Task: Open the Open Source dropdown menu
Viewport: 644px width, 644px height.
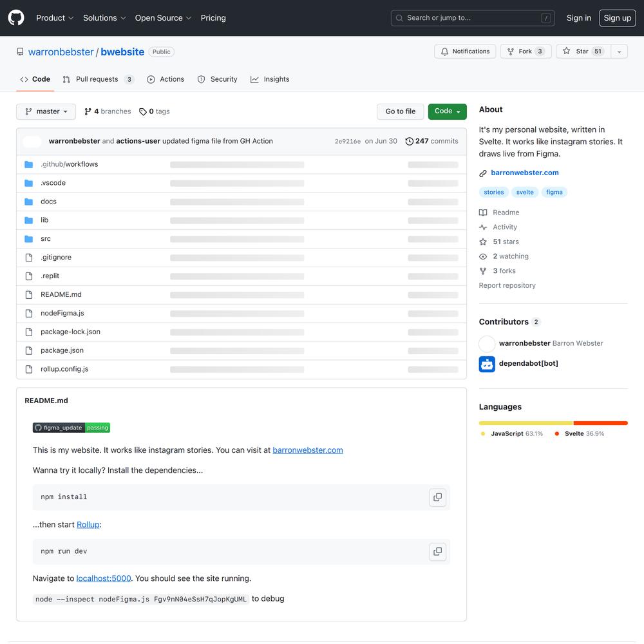Action: coord(163,18)
